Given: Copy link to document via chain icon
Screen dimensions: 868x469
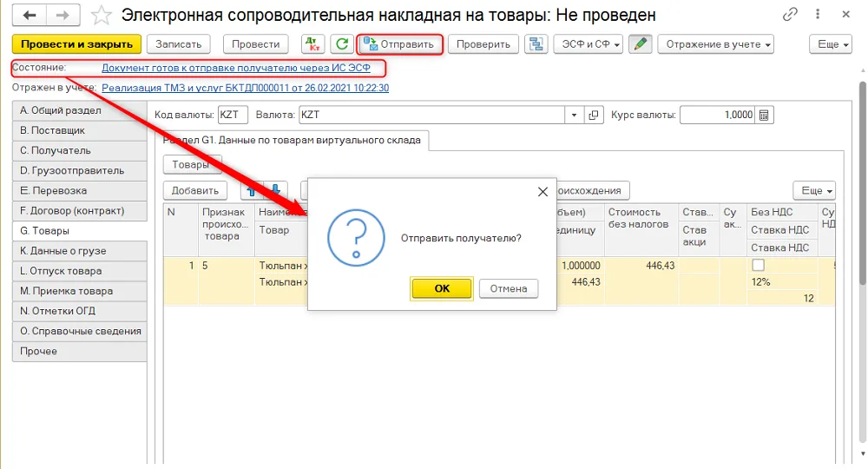Looking at the screenshot, I should click(790, 15).
